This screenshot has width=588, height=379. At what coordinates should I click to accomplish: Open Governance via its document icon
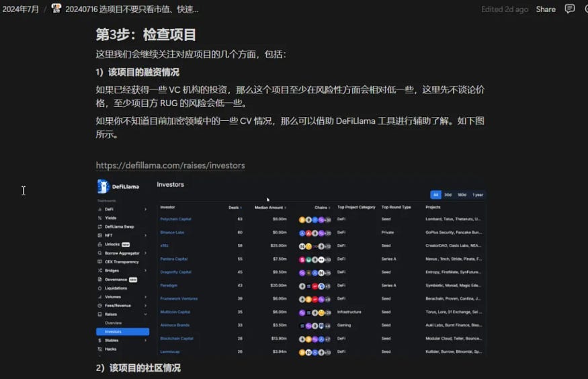[x=99, y=280]
